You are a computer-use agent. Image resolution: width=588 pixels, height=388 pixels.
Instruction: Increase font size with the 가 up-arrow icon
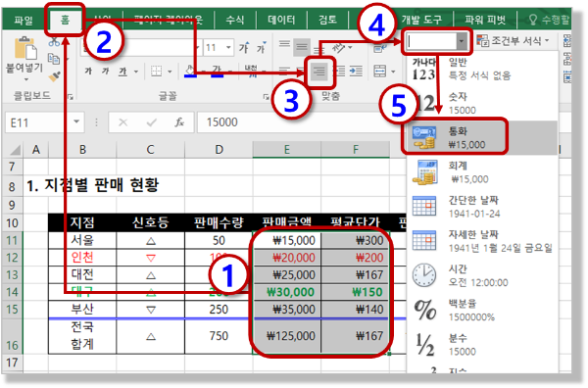pyautogui.click(x=244, y=48)
